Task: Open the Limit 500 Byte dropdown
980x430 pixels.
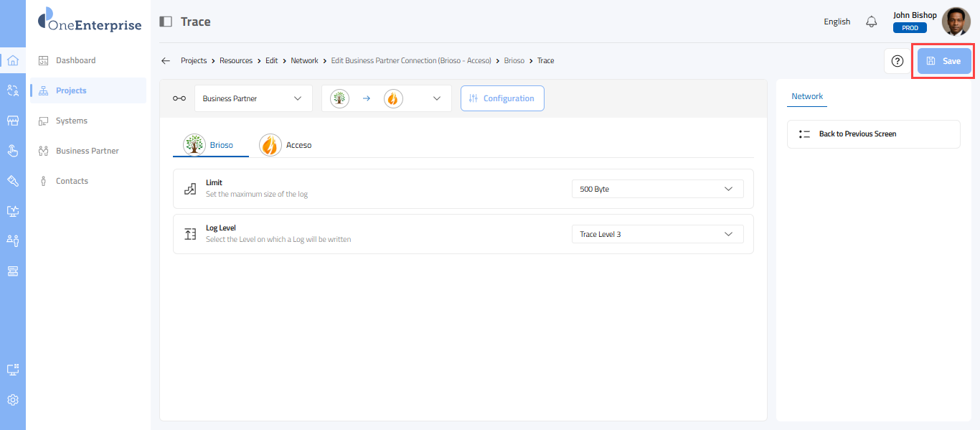Action: (x=657, y=190)
